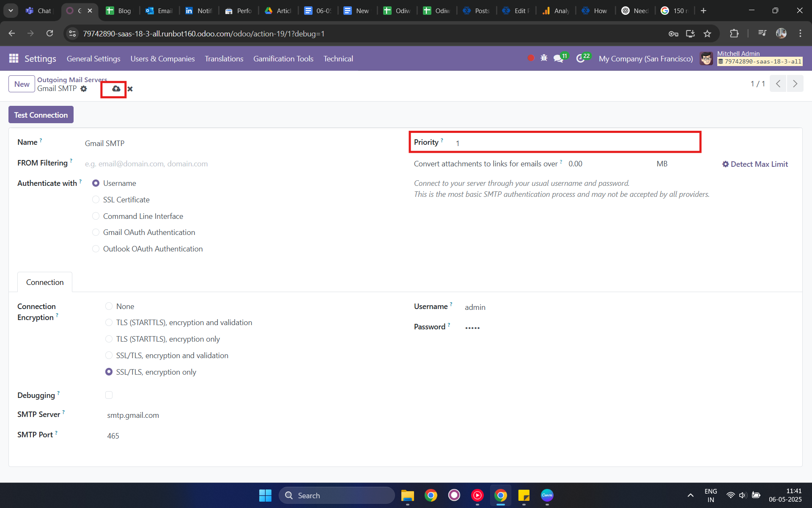Open the Discuss messages icon showing 11
The width and height of the screenshot is (812, 508).
(558, 58)
